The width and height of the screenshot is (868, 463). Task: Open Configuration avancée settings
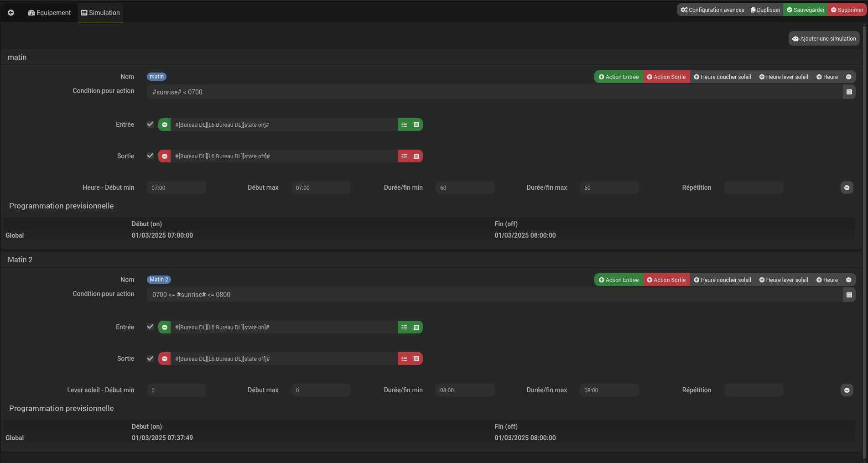[712, 10]
